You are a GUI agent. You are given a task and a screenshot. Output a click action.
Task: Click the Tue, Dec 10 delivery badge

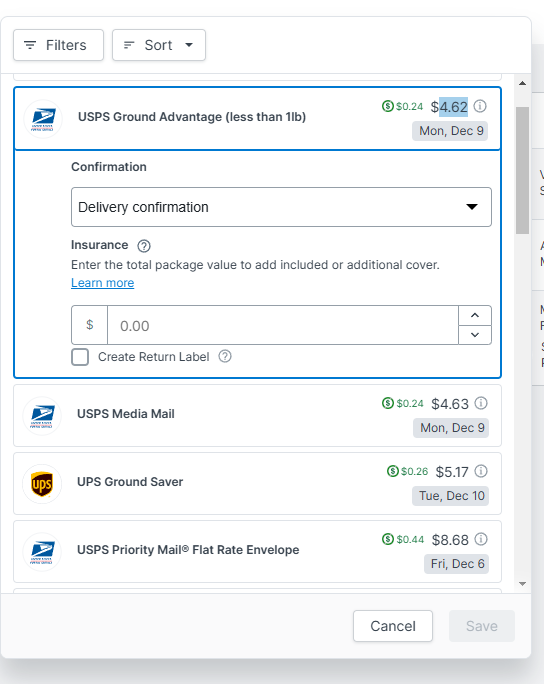[451, 496]
